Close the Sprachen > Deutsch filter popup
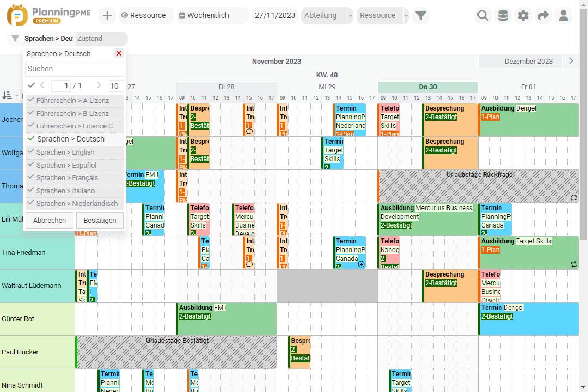588x392 pixels. click(x=119, y=53)
